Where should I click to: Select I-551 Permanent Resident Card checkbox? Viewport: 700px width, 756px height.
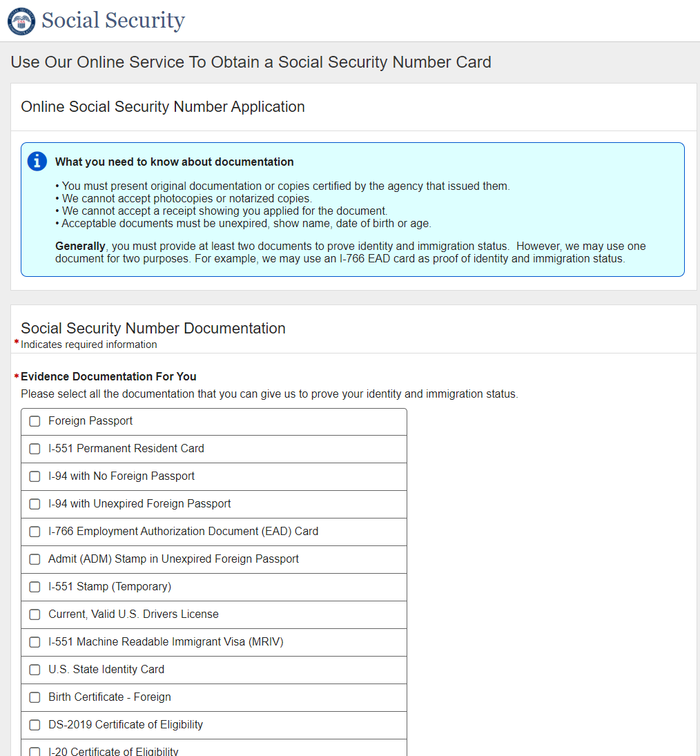35,449
